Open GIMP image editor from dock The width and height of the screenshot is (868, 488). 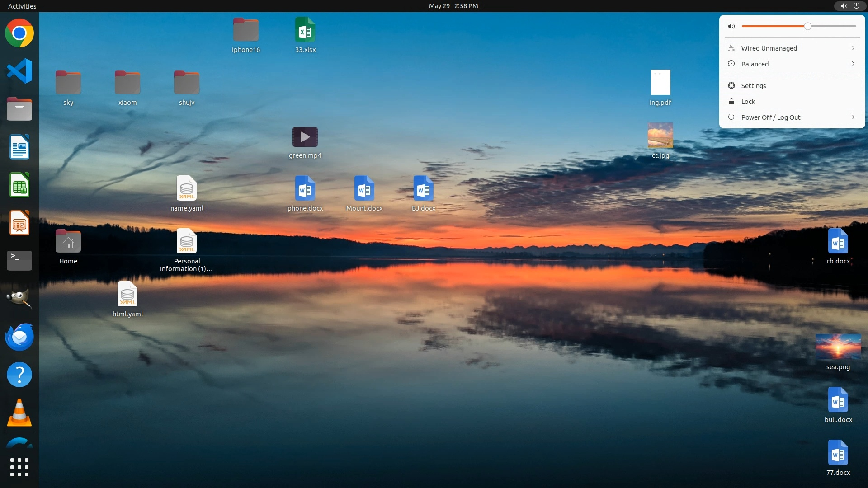tap(19, 298)
